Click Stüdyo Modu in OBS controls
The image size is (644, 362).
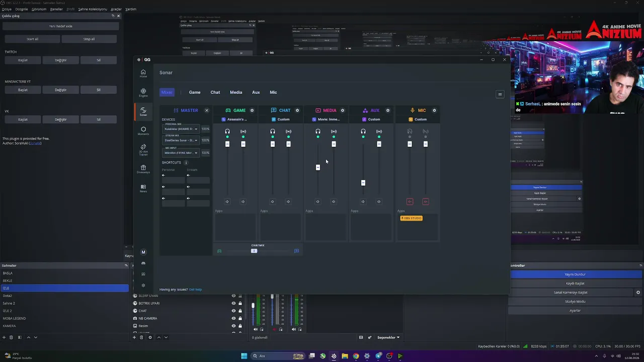tap(575, 301)
